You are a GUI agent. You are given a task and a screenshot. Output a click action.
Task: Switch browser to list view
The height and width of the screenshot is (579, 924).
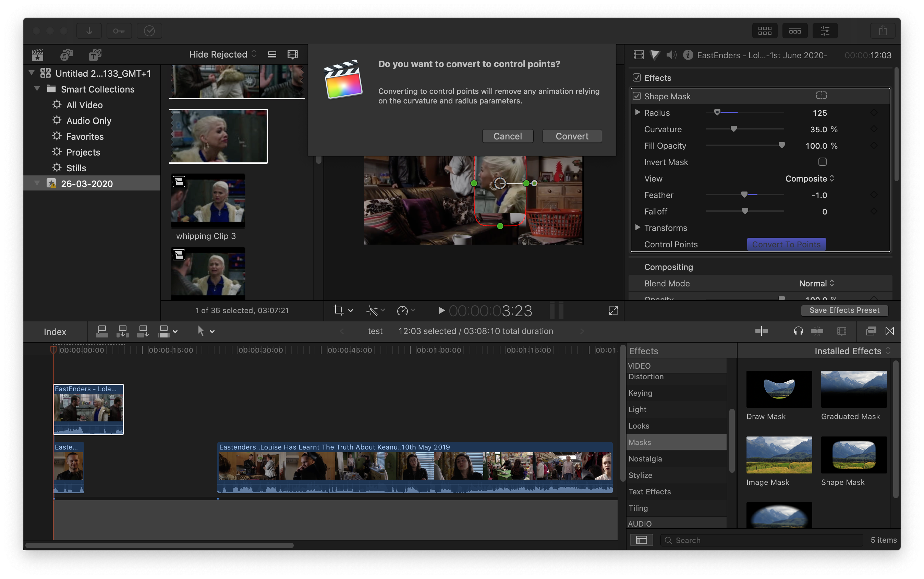coord(272,55)
